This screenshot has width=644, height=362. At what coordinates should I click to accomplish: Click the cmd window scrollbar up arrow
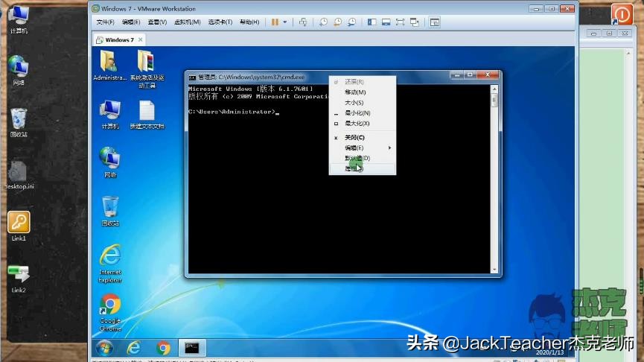pos(494,89)
